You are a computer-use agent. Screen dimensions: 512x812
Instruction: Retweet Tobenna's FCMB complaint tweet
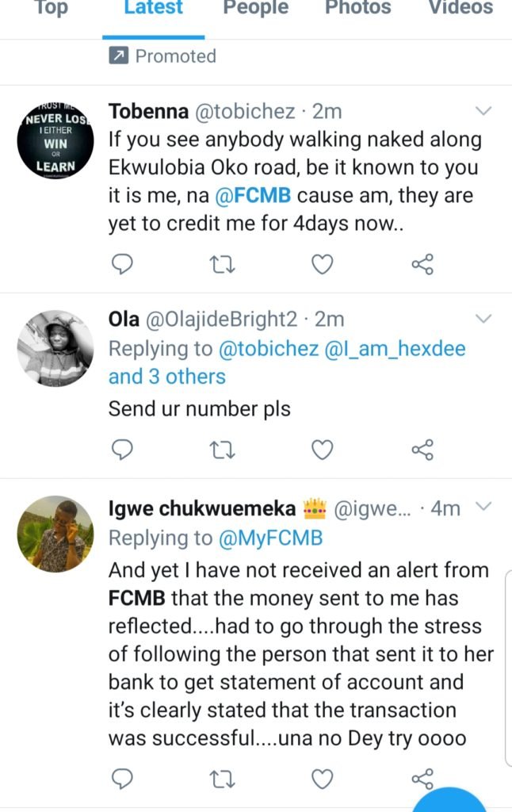click(x=223, y=264)
